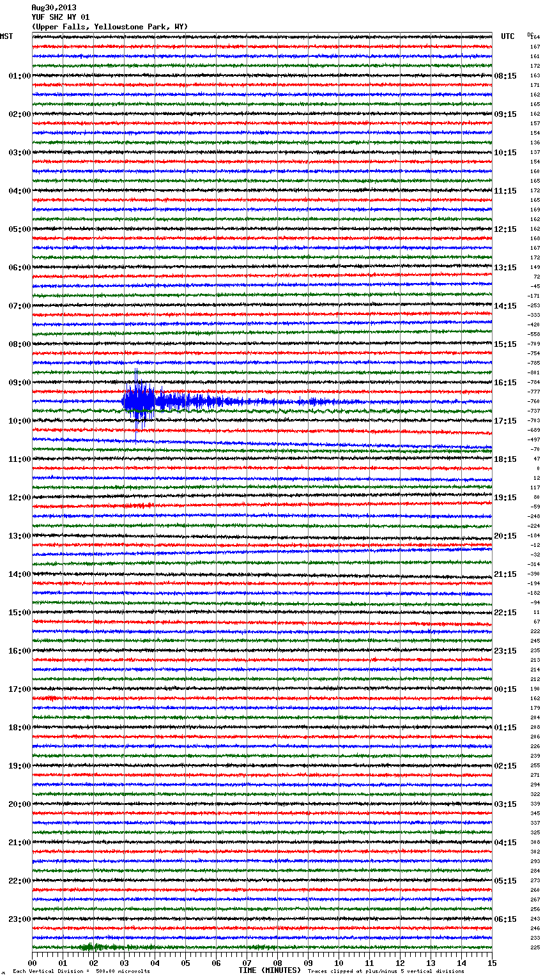This screenshot has height=980, width=543.
Task: Click the 'Each Vertical Division = 500.00 microvolts' note
Action: (x=81, y=971)
